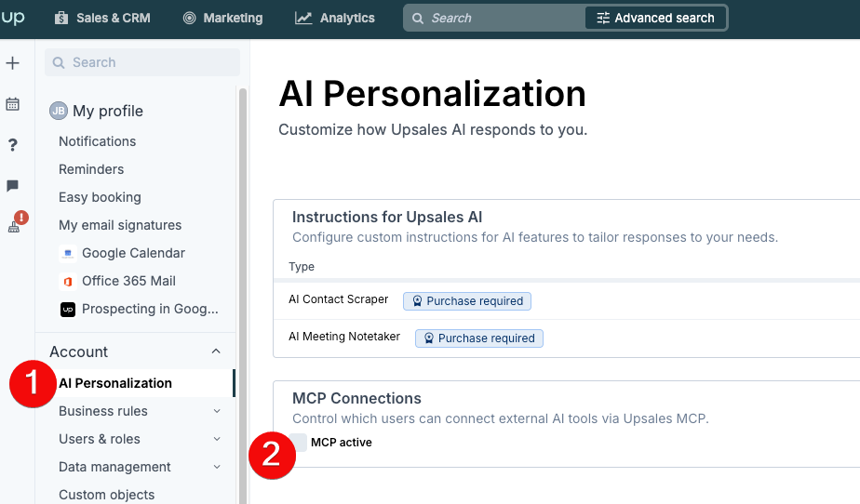Screen dimensions: 860x504
Task: Click the MCP Connections heading
Action: (x=356, y=398)
